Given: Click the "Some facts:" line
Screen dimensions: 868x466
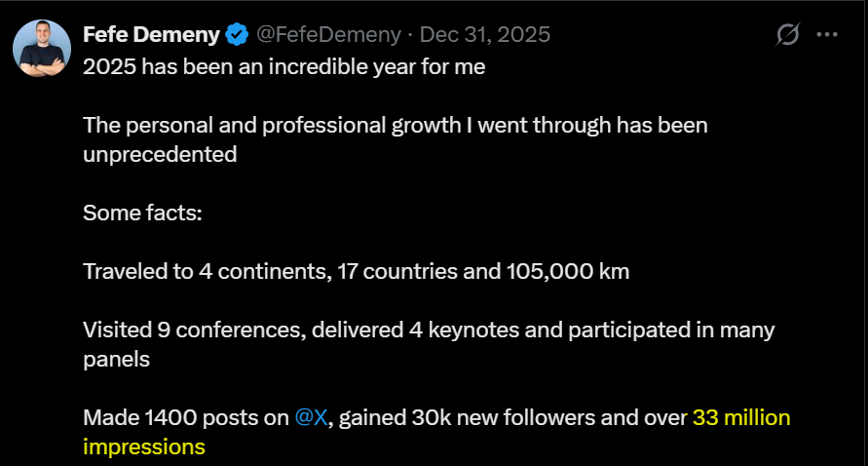Looking at the screenshot, I should [x=142, y=213].
